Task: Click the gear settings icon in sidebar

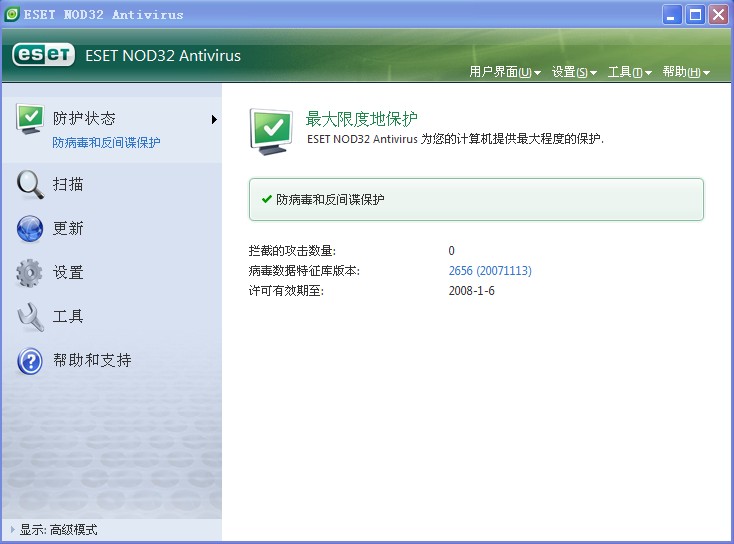Action: click(29, 272)
